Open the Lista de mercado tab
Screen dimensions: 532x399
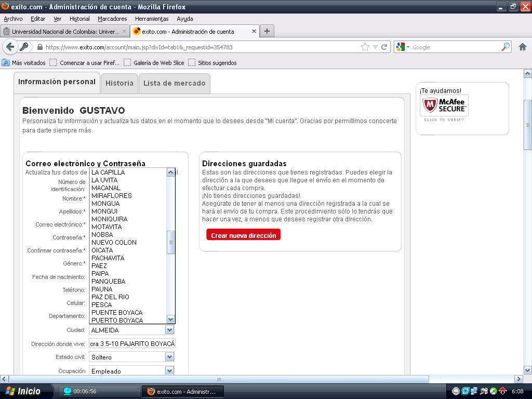click(x=174, y=83)
